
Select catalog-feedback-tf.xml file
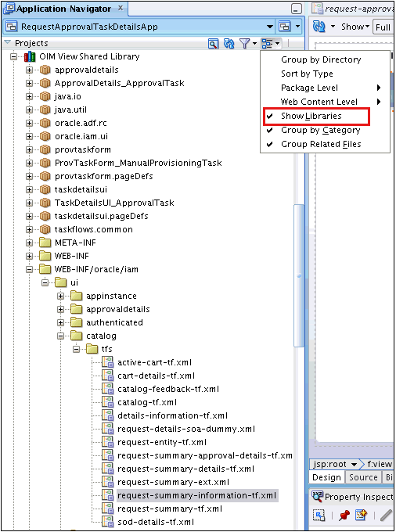tap(168, 389)
